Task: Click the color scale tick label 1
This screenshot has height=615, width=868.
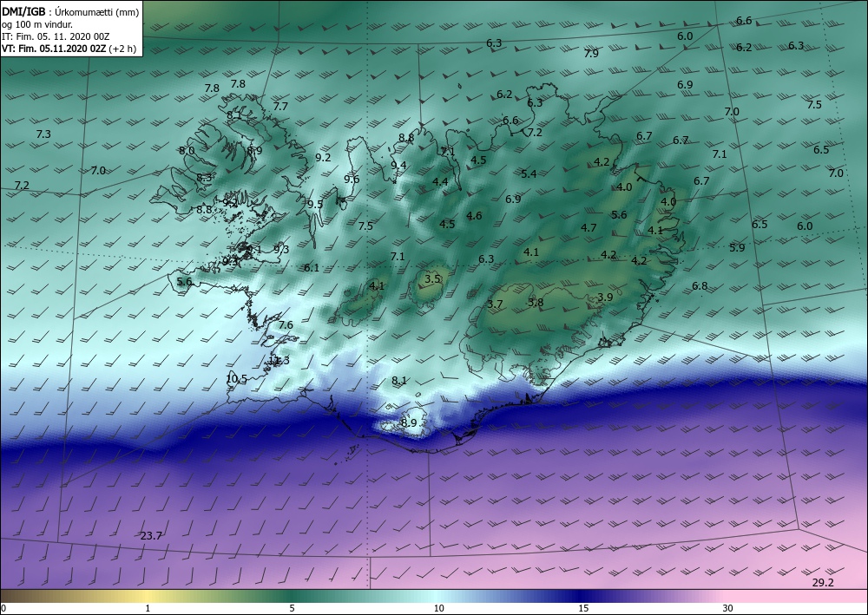Action: (x=148, y=609)
